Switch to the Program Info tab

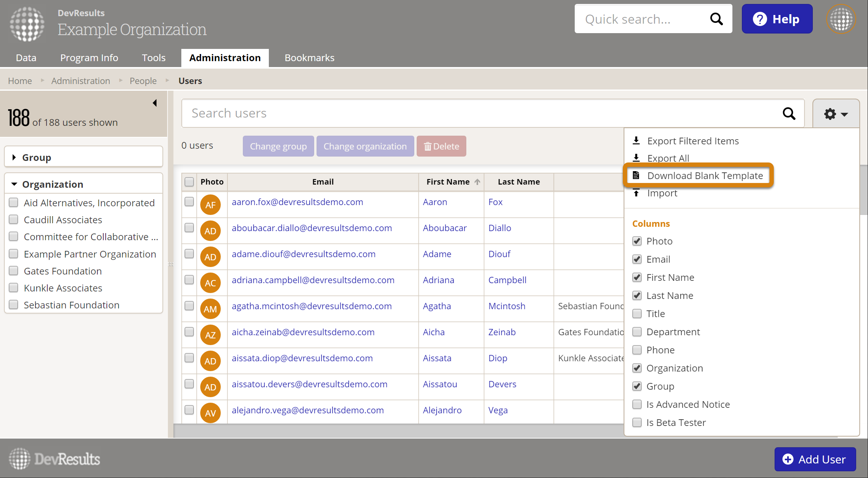pyautogui.click(x=89, y=58)
